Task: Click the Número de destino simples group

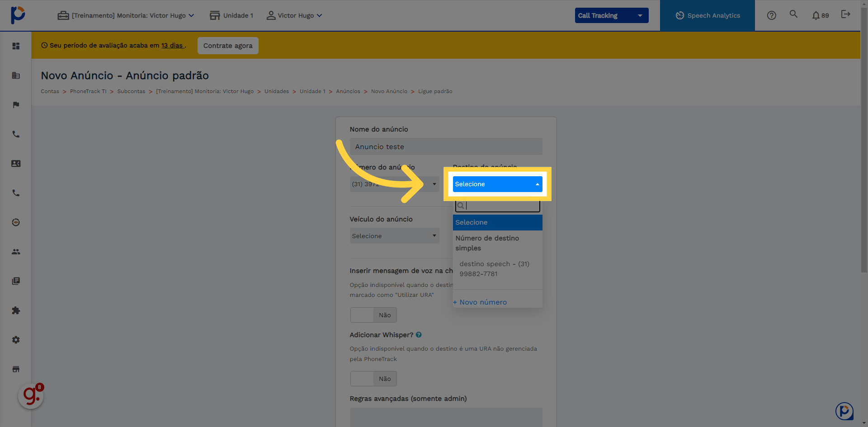Action: pyautogui.click(x=497, y=243)
